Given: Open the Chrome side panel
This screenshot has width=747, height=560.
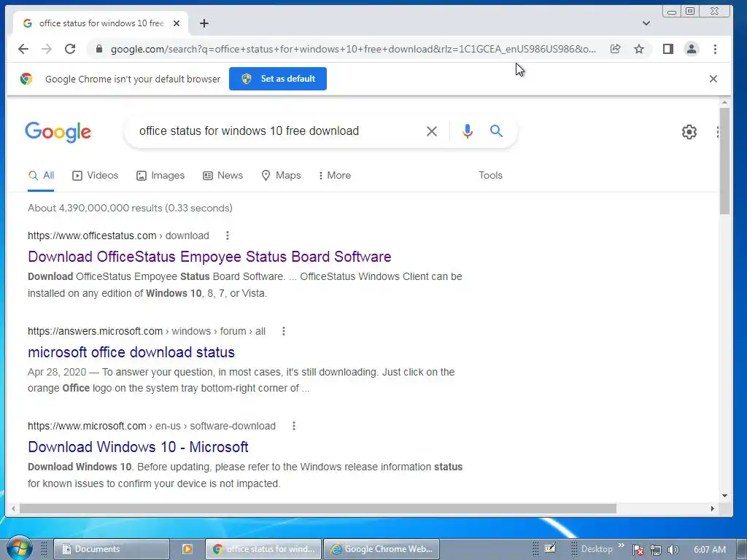Looking at the screenshot, I should pyautogui.click(x=668, y=49).
